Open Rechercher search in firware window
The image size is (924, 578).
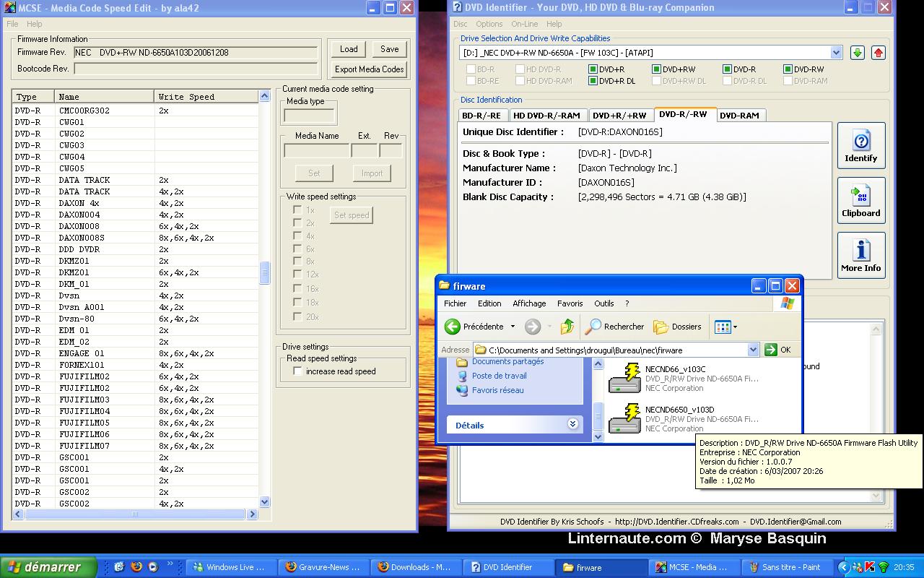614,327
